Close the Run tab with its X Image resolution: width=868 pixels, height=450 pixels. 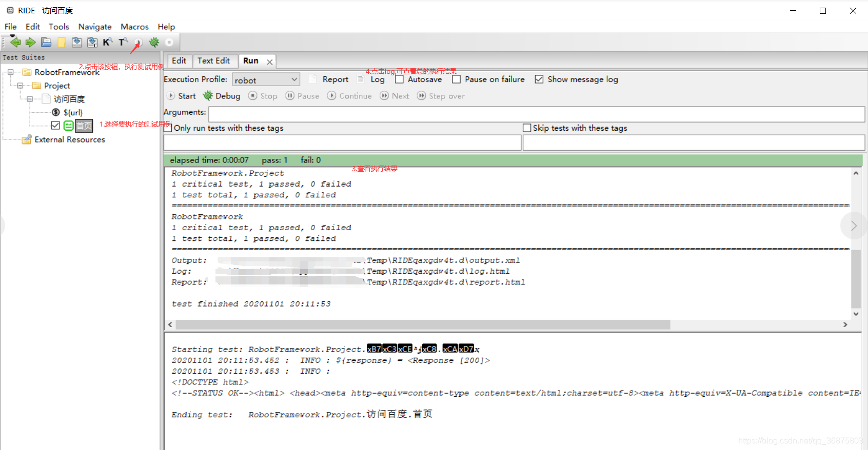pos(269,62)
